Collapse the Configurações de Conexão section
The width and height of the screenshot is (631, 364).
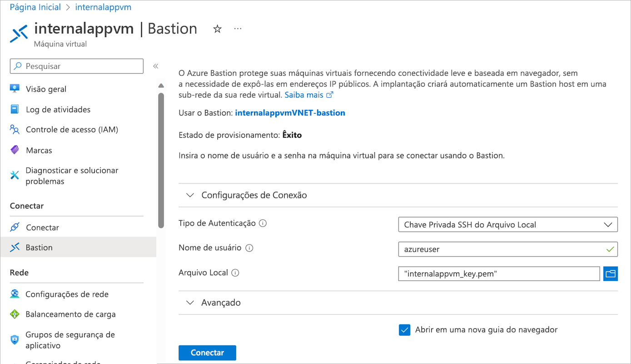click(x=190, y=195)
